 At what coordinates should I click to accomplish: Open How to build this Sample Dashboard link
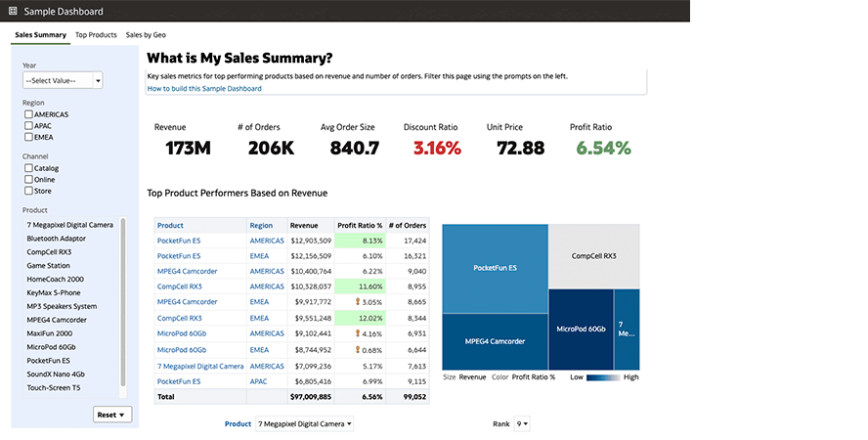(x=204, y=89)
